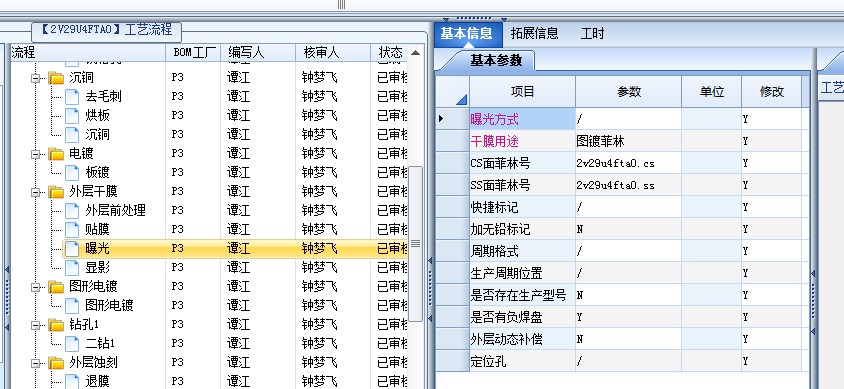Select the 基本参数 sub-tab
Viewport: 844px width, 389px height.
click(x=496, y=60)
